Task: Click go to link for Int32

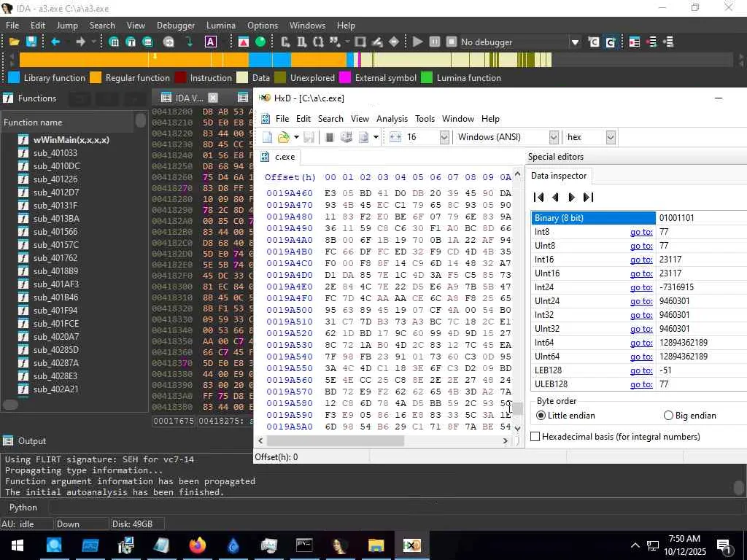Action: click(641, 315)
